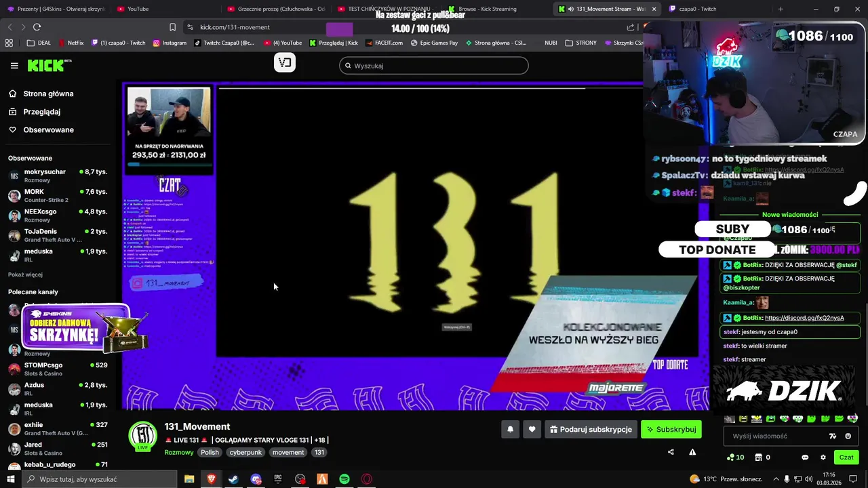Open the Kick hamburger sidebar menu
The image size is (868, 488).
14,66
